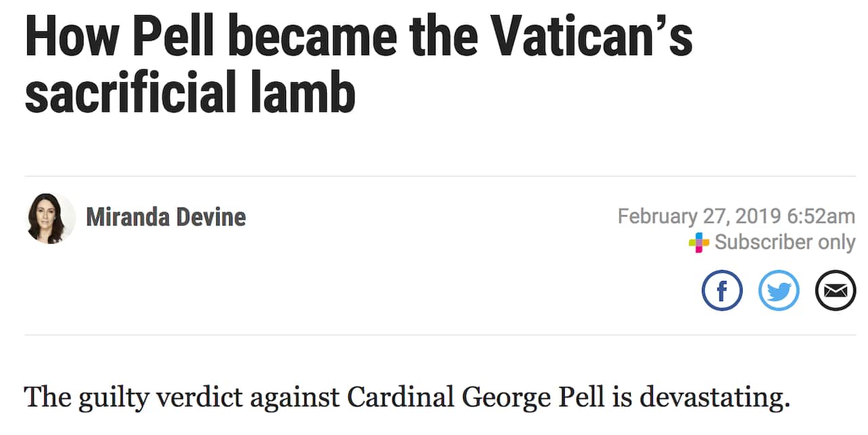Screen dimensions: 868x435
Task: Share the article on Facebook
Action: click(722, 290)
